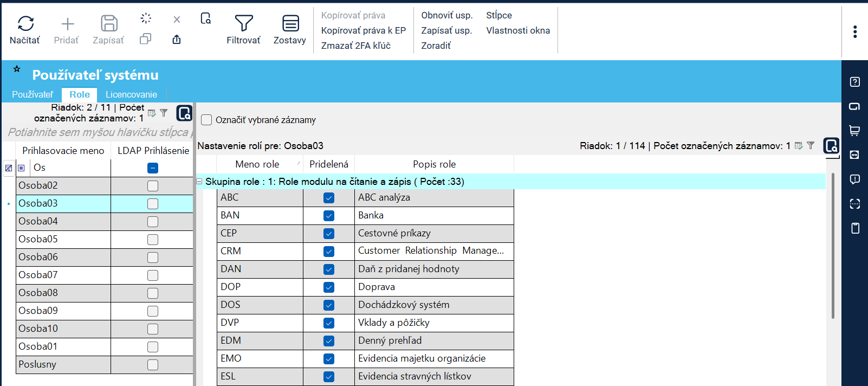Image resolution: width=868 pixels, height=386 pixels.
Task: Uncheck Pridelená for DOS role
Action: point(329,305)
